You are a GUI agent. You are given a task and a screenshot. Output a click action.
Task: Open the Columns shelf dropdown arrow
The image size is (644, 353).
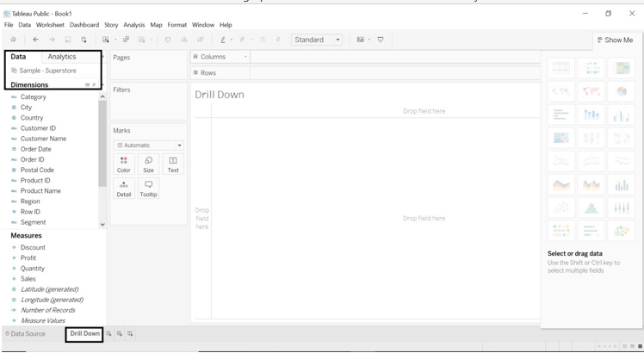coord(245,57)
